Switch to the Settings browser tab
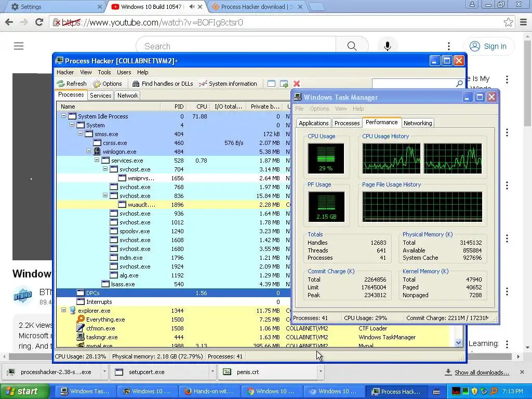 click(54, 7)
